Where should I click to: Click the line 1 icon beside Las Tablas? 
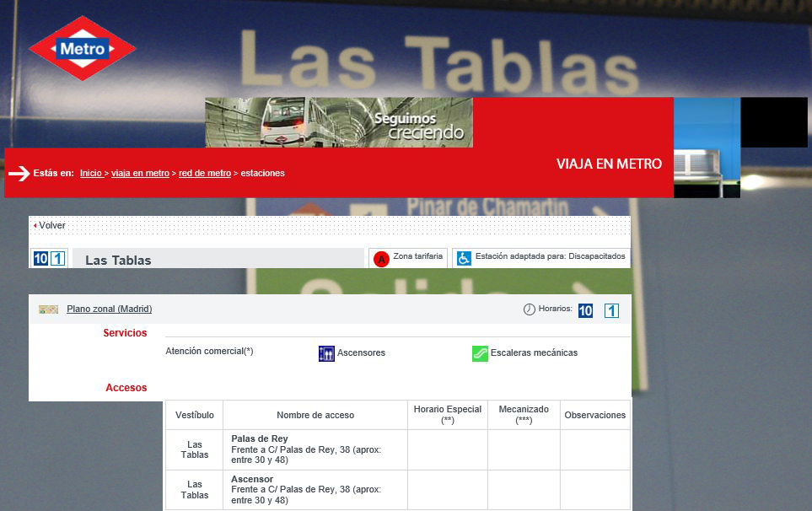point(57,259)
